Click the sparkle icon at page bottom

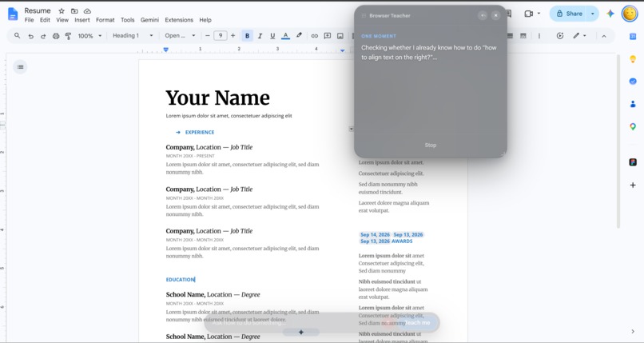301,332
